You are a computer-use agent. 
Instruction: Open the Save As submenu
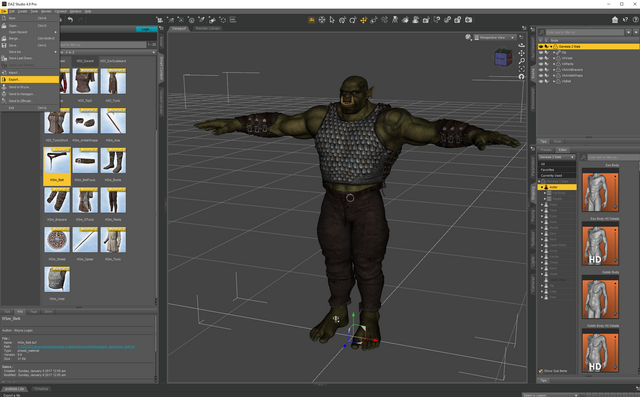(29, 52)
